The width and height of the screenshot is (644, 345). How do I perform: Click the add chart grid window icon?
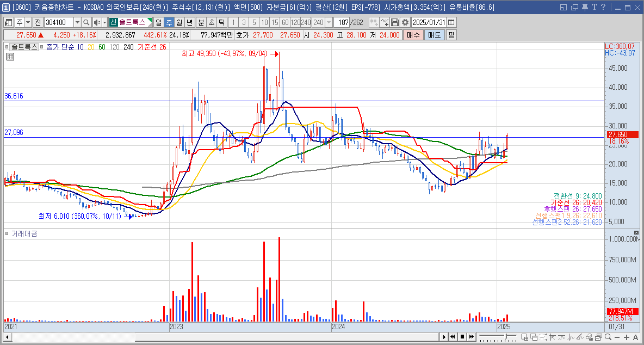[524, 337]
